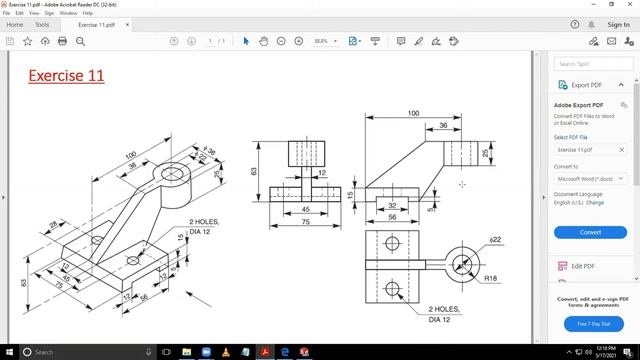Switch to the Tools tab
The image size is (640, 360).
click(x=42, y=24)
